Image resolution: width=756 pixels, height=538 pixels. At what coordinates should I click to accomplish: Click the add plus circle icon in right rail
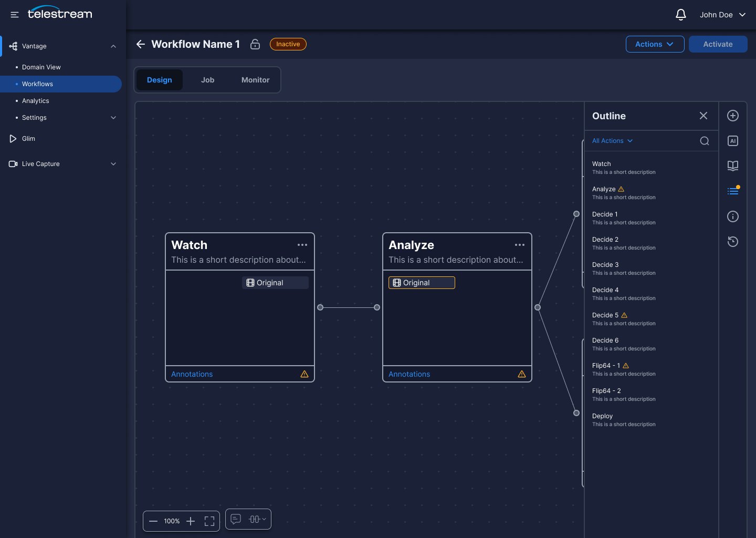[733, 116]
